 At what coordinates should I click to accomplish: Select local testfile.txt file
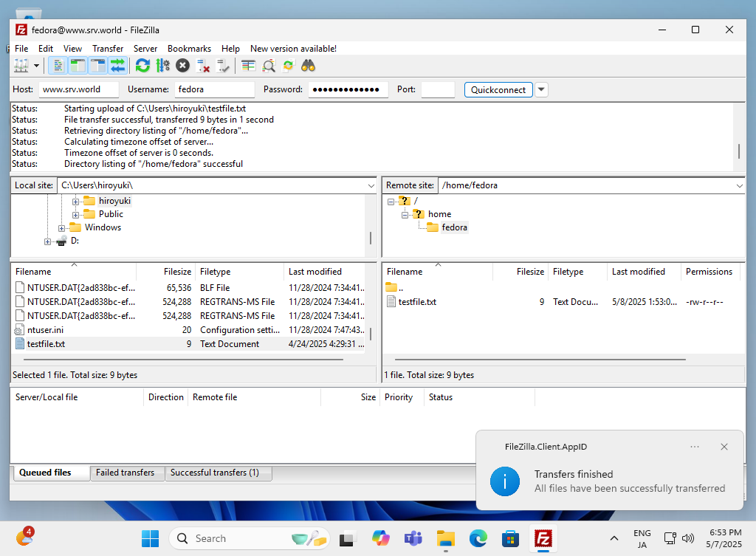tap(188, 344)
